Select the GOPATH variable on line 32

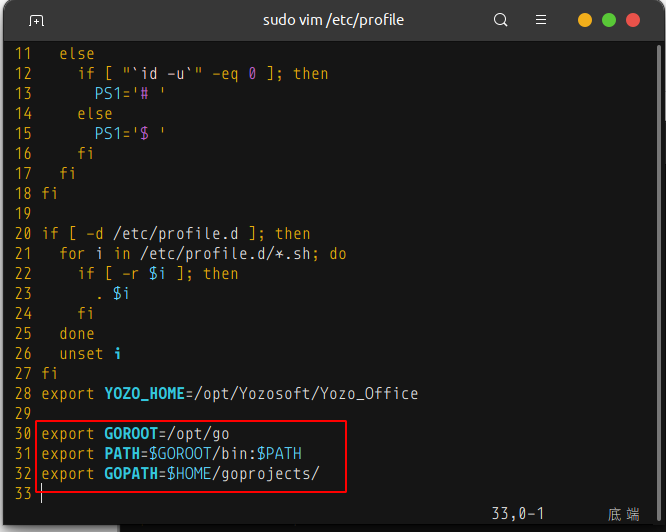pos(130,474)
